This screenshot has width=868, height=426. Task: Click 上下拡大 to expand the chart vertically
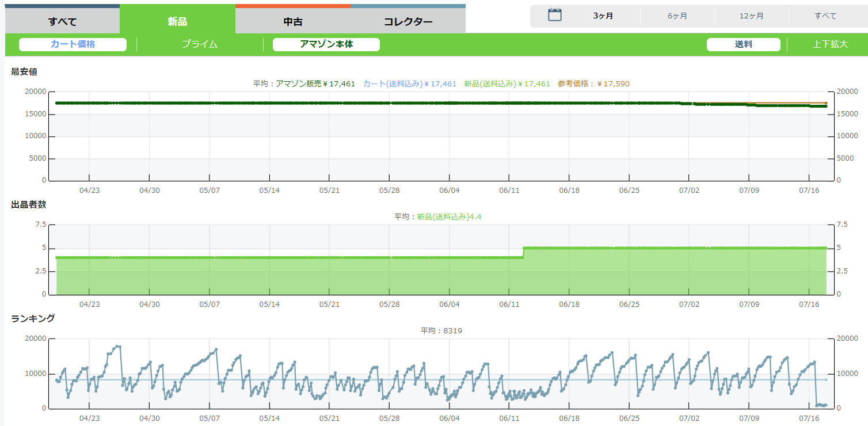(x=830, y=44)
